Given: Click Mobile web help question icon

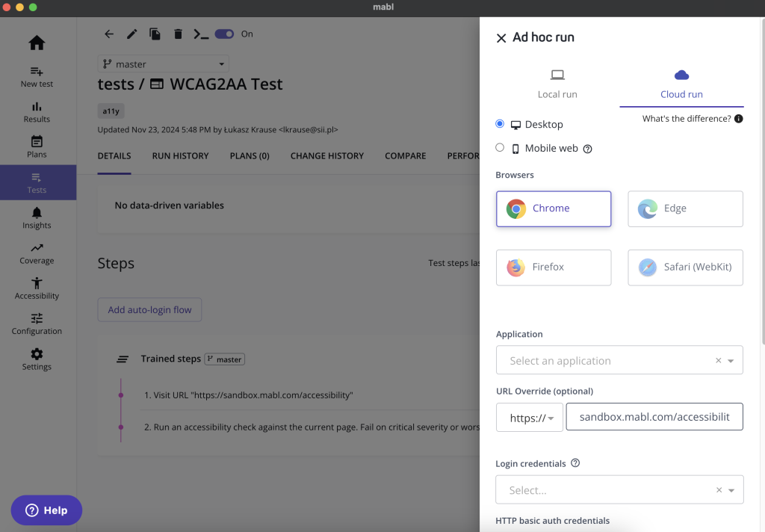Looking at the screenshot, I should (x=587, y=149).
